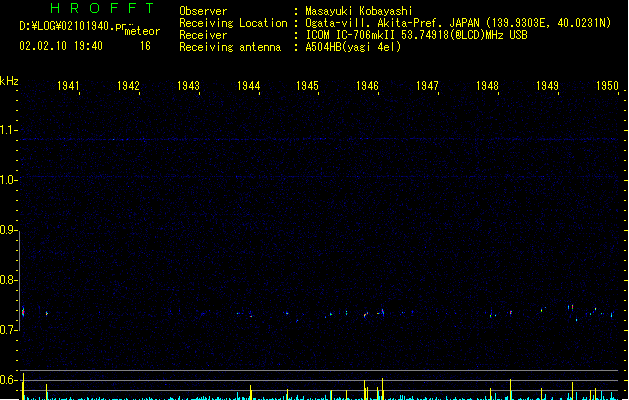
Task: Click the Observer field label
Action: pyautogui.click(x=203, y=11)
